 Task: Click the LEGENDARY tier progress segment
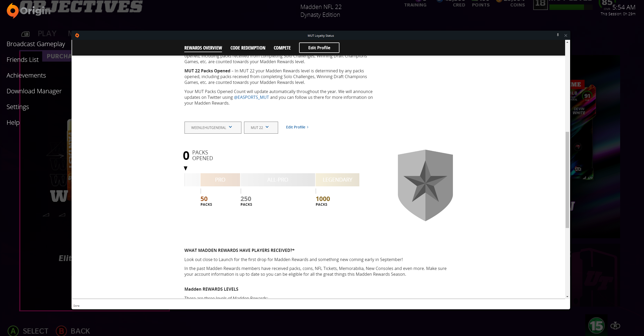click(x=337, y=180)
